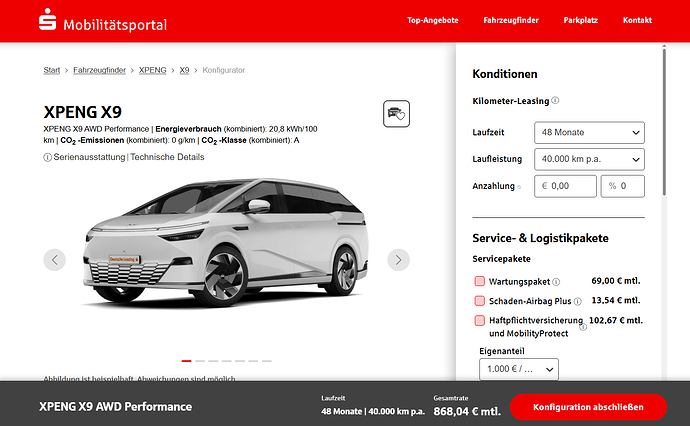
Task: Go to X9 breadcrumb link
Action: (x=184, y=70)
